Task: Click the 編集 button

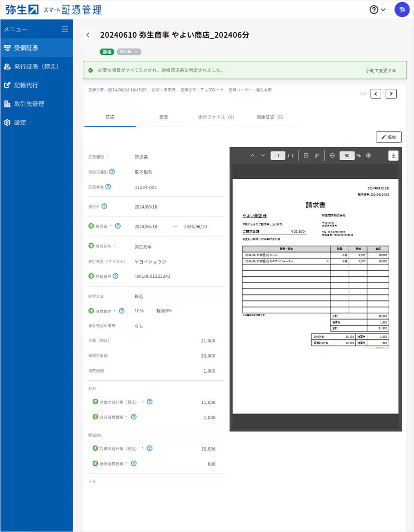Action: point(389,137)
